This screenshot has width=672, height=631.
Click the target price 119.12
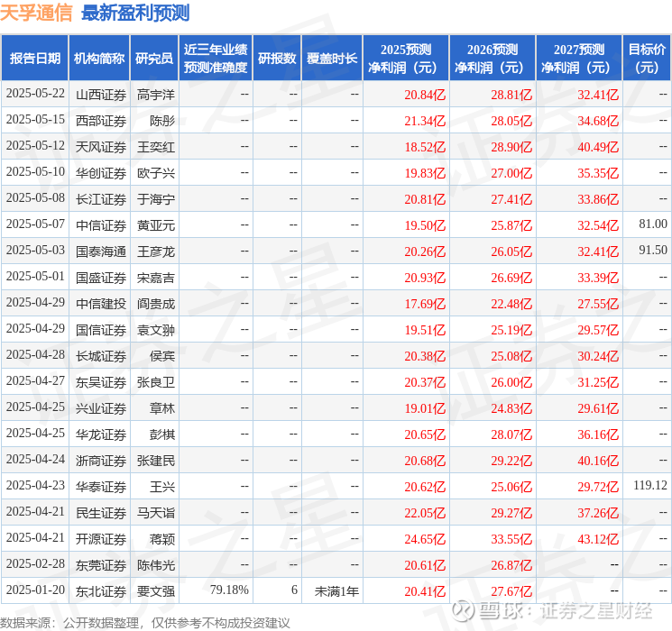coord(650,485)
